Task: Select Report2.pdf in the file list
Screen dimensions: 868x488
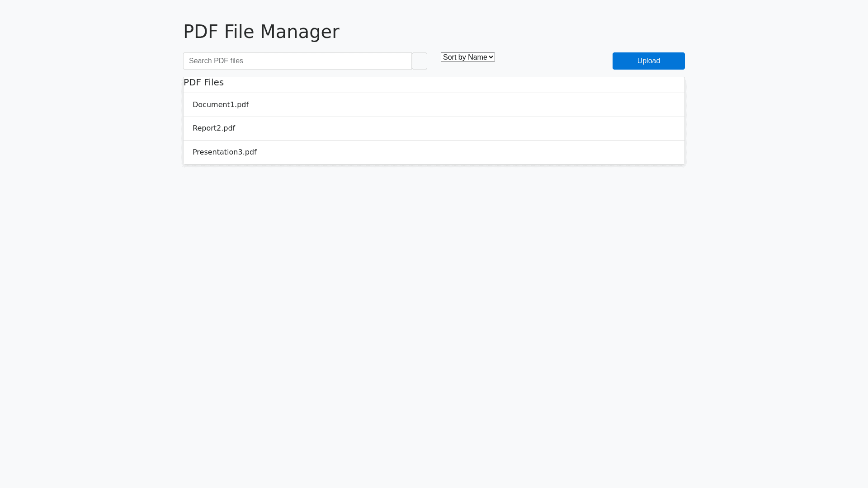Action: click(214, 128)
